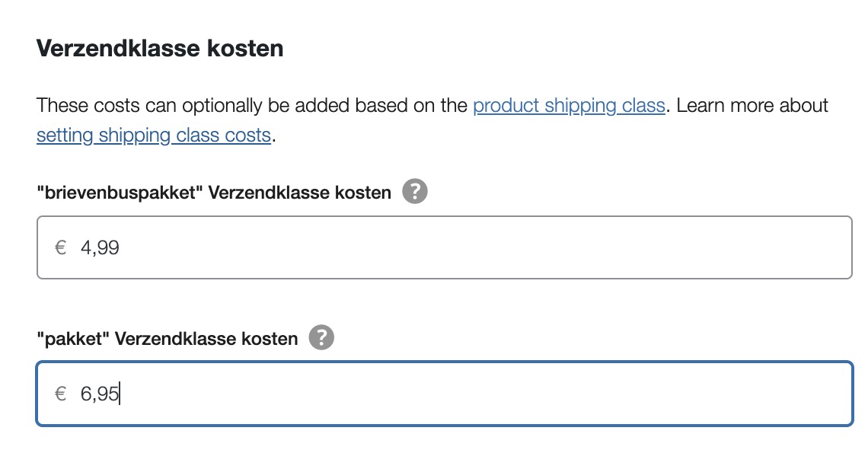Click the question mark beside pakket label
Image resolution: width=868 pixels, height=469 pixels.
321,338
